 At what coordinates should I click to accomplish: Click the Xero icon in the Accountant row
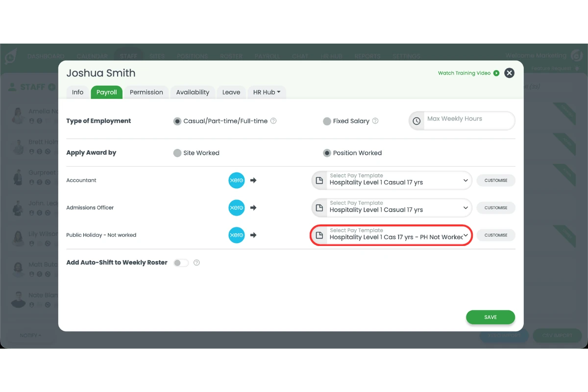pos(237,180)
